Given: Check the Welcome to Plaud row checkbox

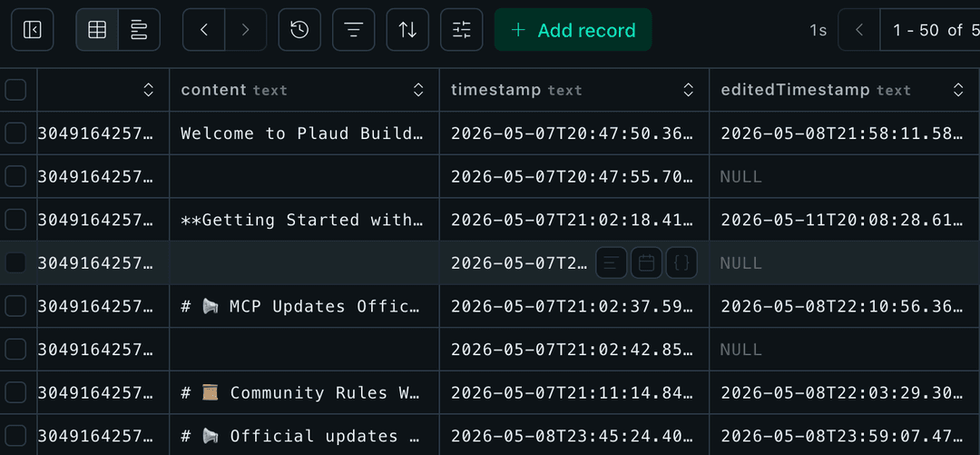Looking at the screenshot, I should (x=15, y=134).
